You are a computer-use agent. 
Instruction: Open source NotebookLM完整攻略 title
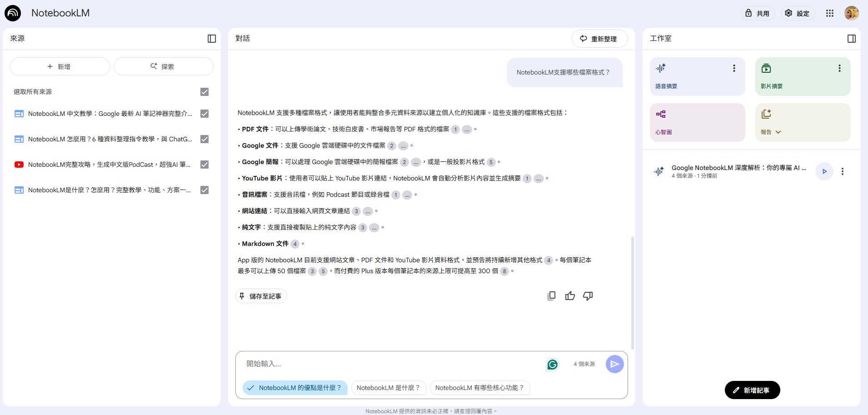109,165
